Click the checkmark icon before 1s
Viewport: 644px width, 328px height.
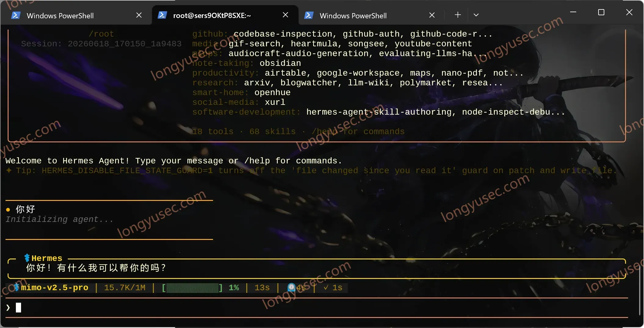[326, 287]
